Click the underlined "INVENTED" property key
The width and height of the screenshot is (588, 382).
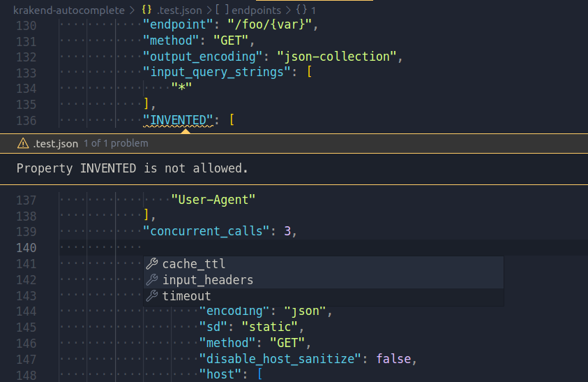(178, 120)
